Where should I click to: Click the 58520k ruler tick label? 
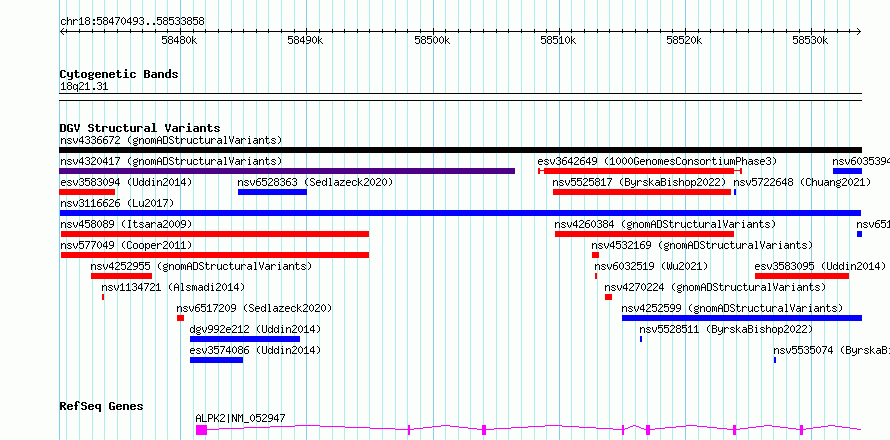685,41
